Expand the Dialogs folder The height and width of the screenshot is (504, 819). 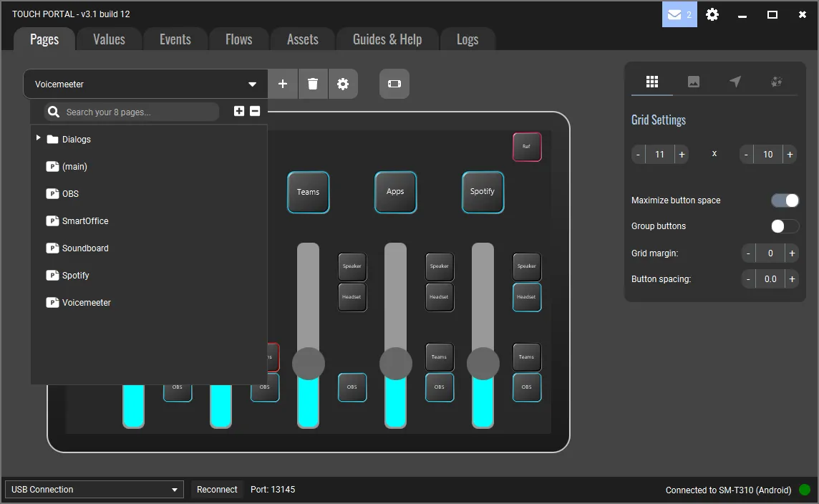39,138
